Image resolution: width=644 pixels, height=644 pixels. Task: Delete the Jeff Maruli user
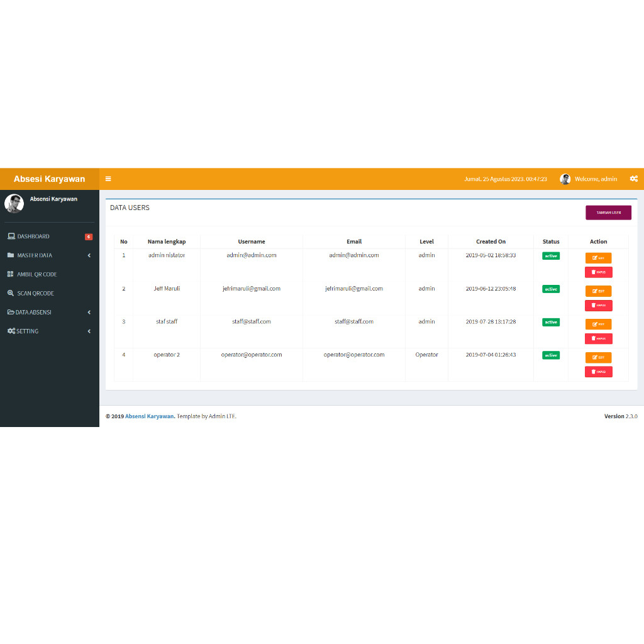[599, 305]
